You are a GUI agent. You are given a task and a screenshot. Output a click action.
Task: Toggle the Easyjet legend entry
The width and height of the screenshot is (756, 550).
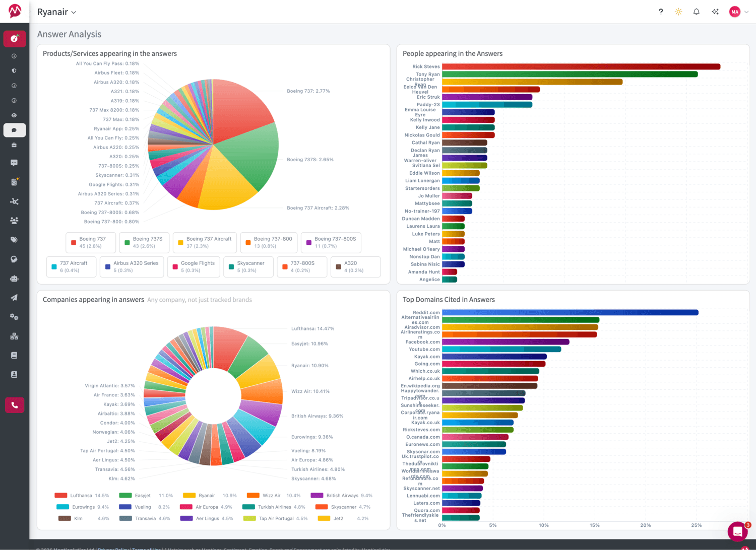tap(146, 496)
